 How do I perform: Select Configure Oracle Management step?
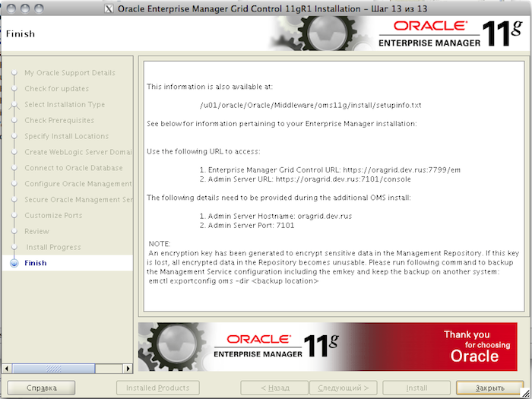click(x=78, y=184)
